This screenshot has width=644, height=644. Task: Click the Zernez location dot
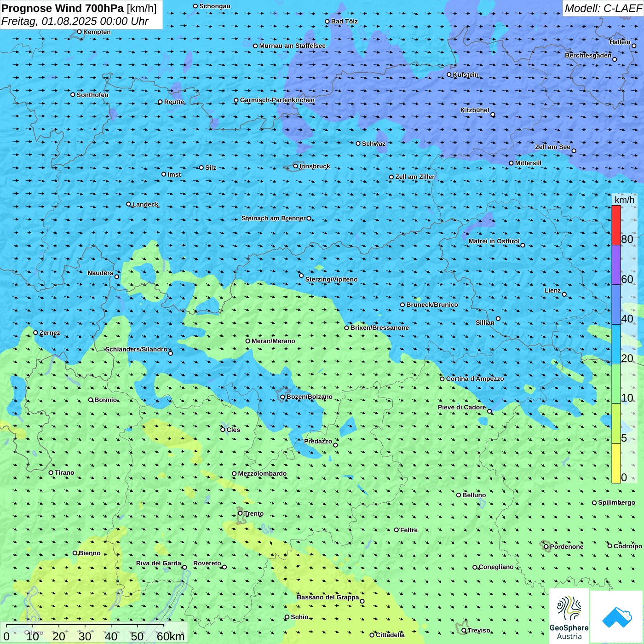[35, 333]
